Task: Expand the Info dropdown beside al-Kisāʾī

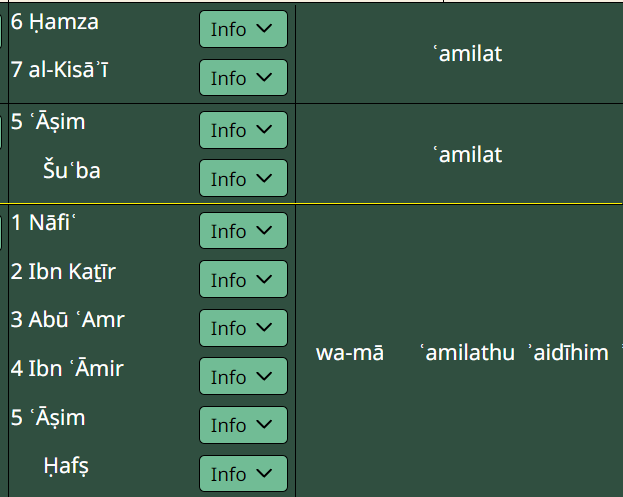Action: point(243,78)
